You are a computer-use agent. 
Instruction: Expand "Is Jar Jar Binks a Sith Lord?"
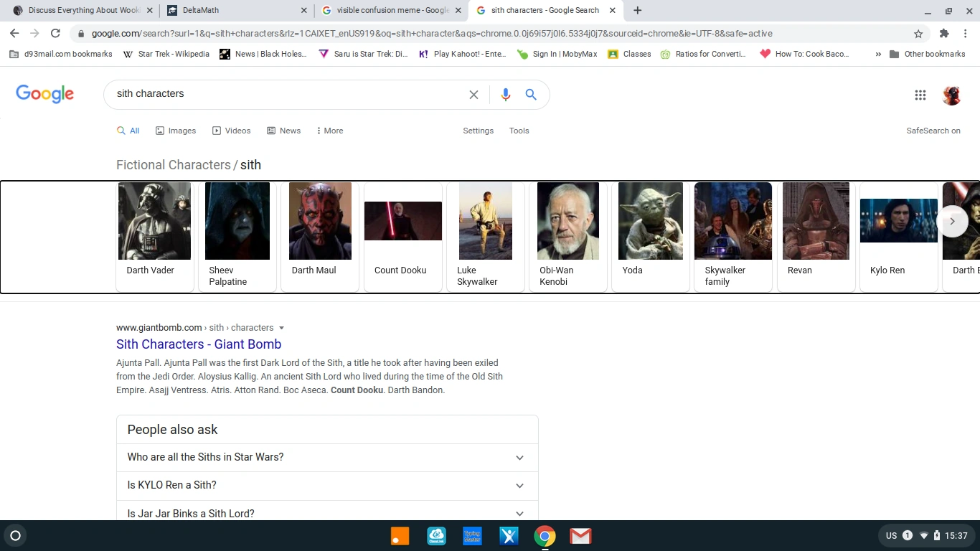[x=326, y=512]
